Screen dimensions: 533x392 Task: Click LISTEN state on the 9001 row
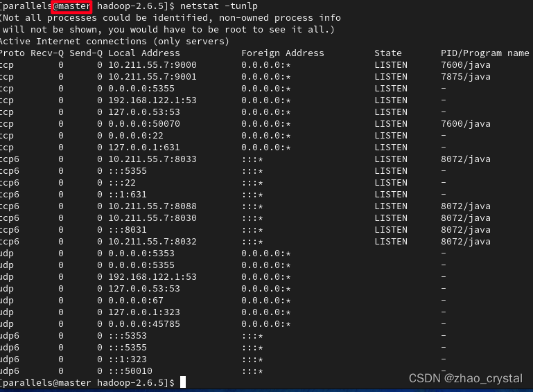click(391, 77)
